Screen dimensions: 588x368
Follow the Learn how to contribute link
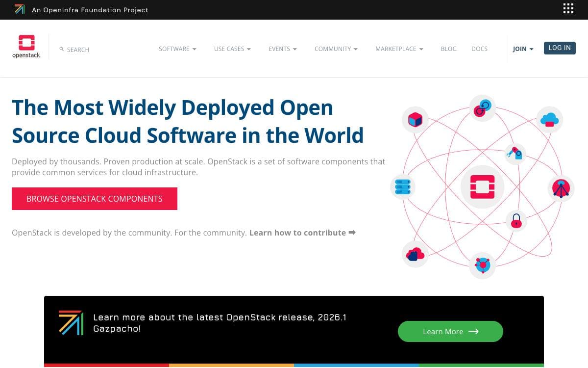click(x=302, y=233)
